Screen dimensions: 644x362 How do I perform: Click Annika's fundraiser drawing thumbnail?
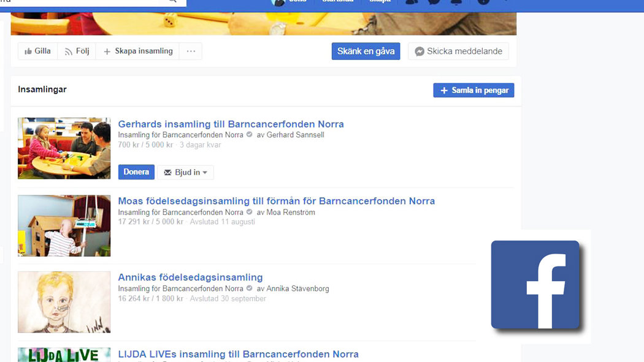(x=64, y=302)
